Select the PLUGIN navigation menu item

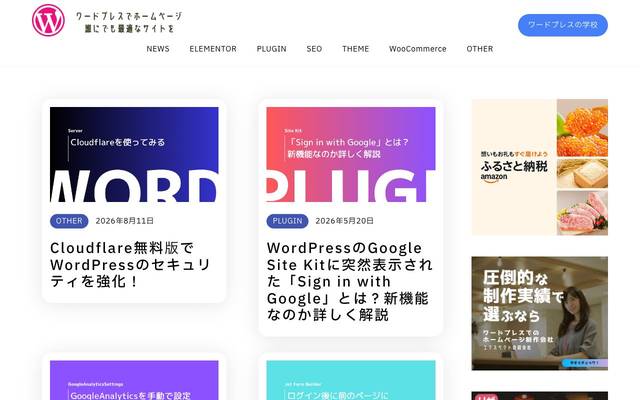tap(271, 49)
